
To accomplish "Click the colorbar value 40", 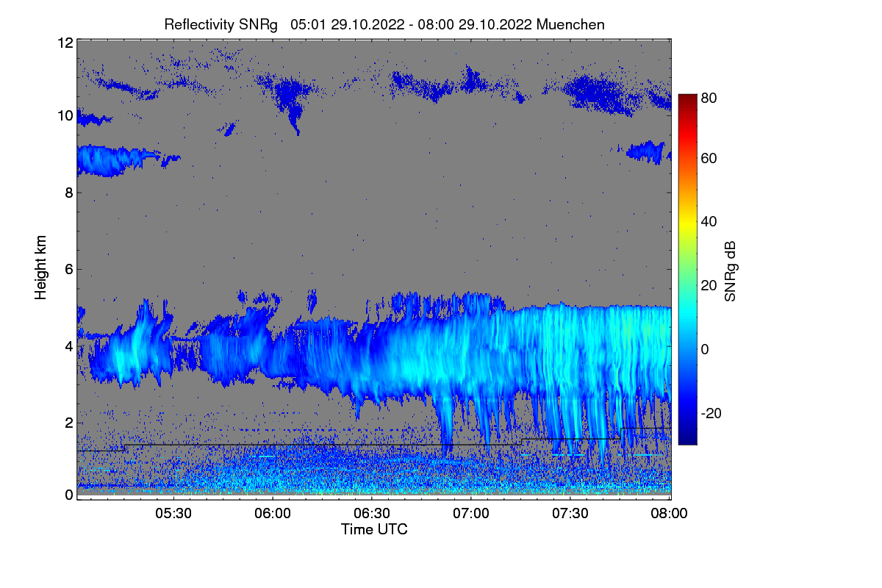I will click(x=709, y=221).
